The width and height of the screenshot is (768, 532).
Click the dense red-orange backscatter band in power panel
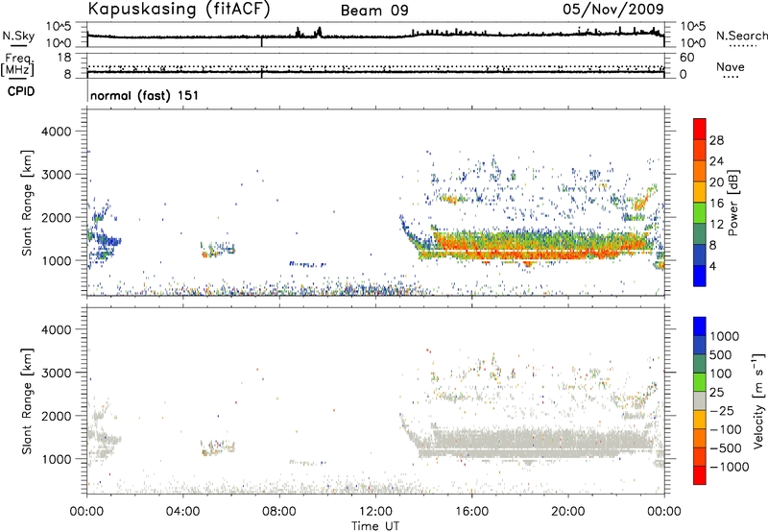[x=539, y=247]
